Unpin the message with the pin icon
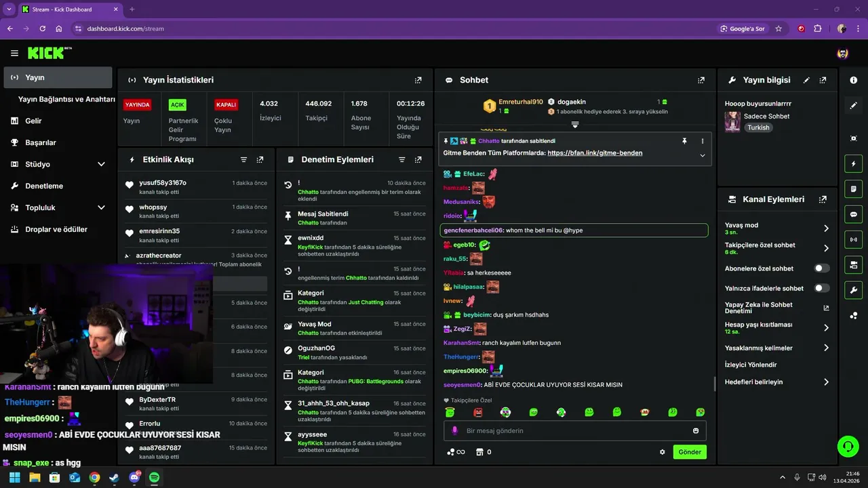 tap(684, 141)
